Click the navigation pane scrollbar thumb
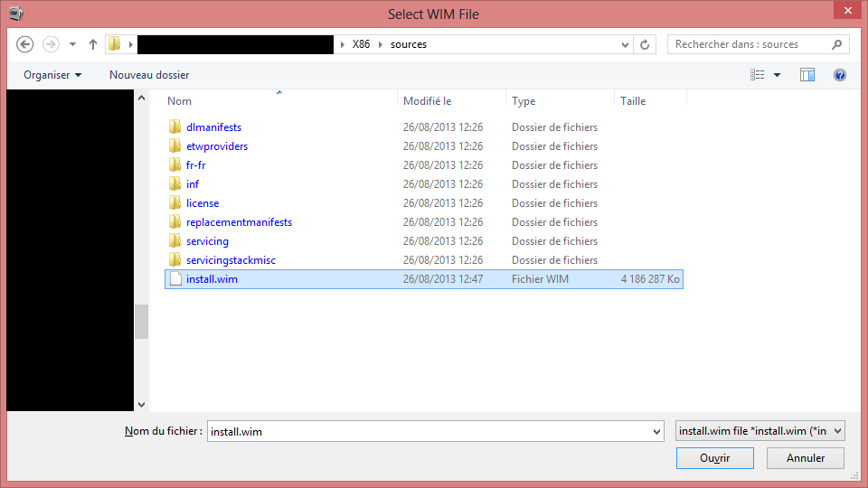This screenshot has height=488, width=868. click(x=141, y=321)
